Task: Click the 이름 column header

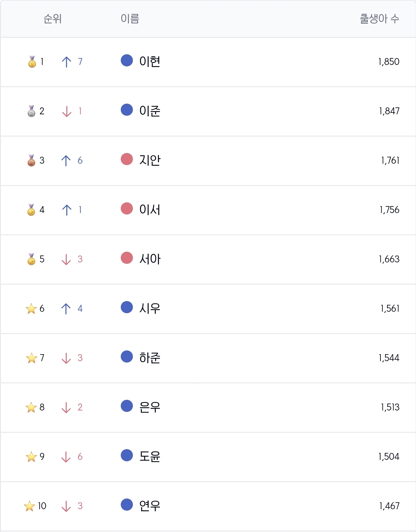Action: (x=130, y=19)
